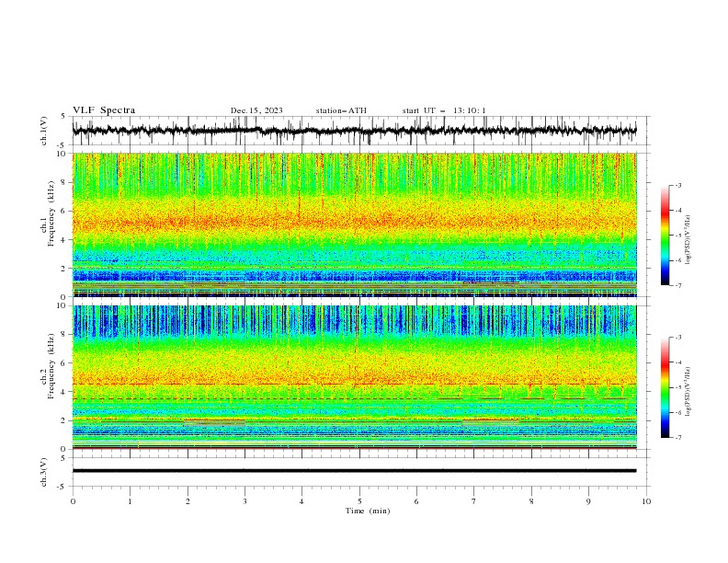
Task: Click tick label "6" on the Time axis
Action: pos(416,501)
